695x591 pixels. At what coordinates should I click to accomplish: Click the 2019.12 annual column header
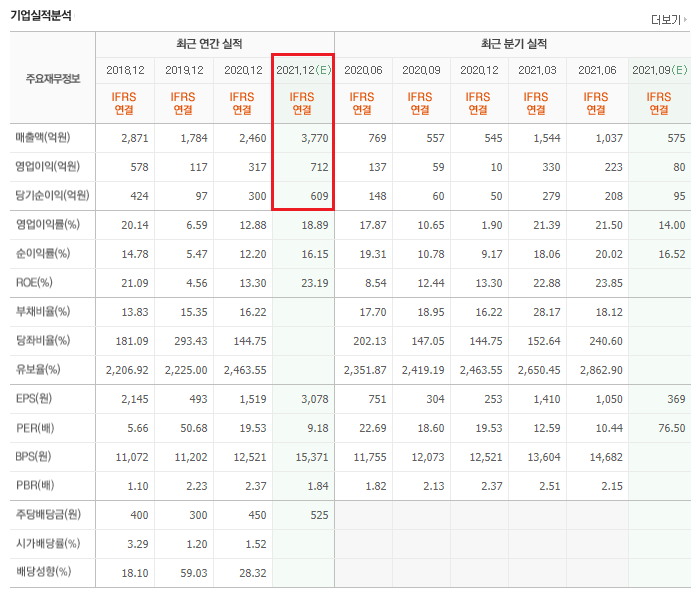[184, 70]
